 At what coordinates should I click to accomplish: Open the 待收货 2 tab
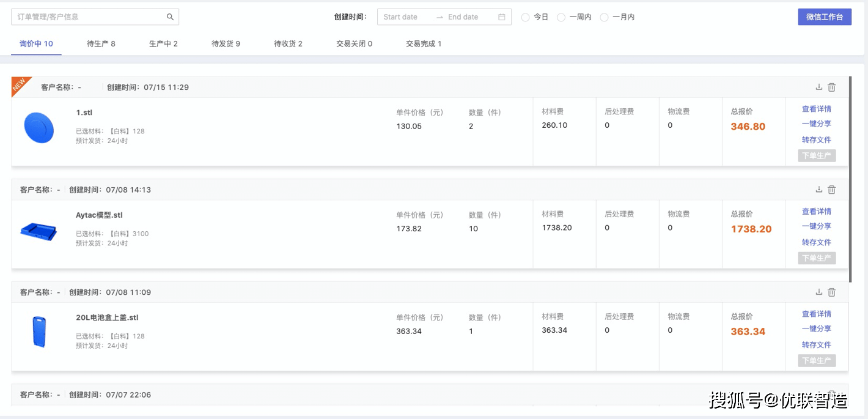[288, 44]
